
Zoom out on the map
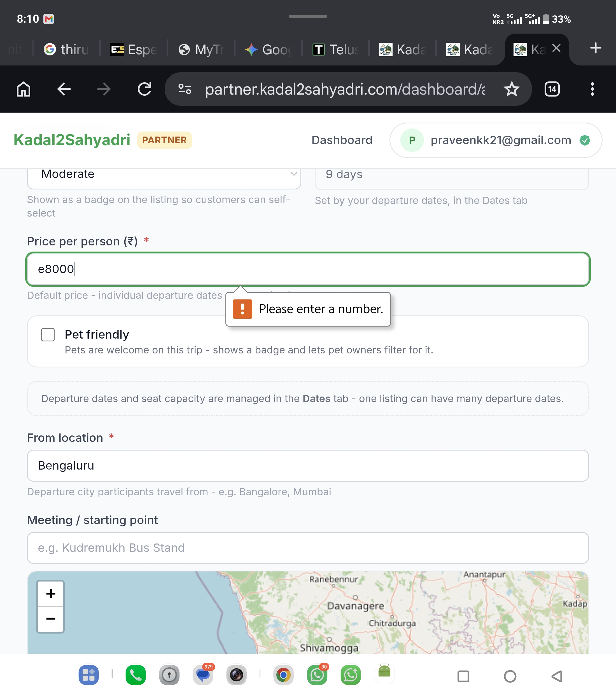click(x=51, y=619)
